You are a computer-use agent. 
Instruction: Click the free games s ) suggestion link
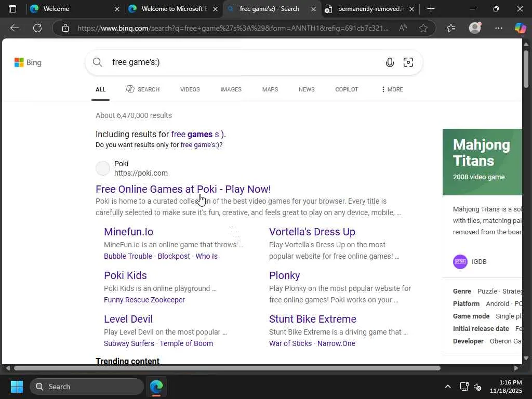198,135
